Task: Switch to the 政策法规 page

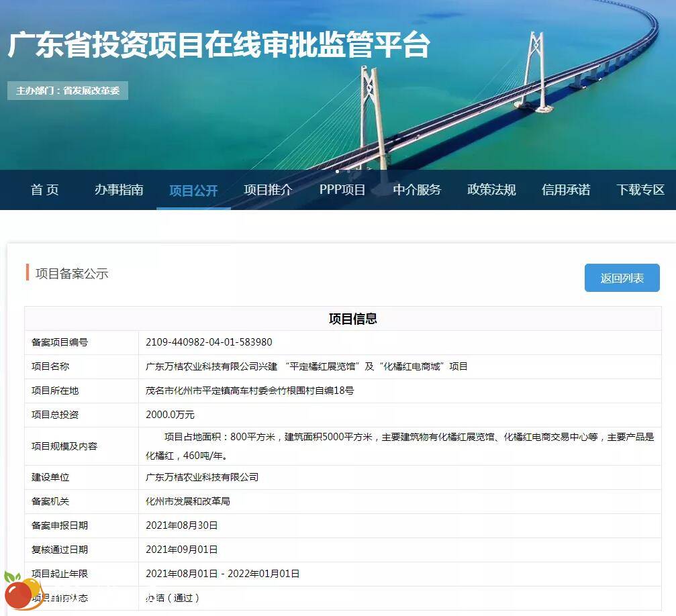Action: point(491,190)
